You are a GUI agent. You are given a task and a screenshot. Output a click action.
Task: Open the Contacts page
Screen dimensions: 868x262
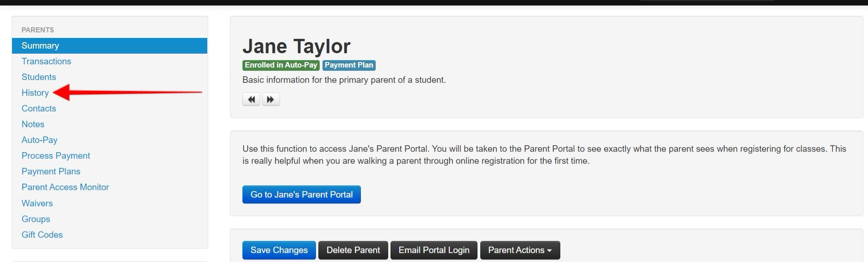pyautogui.click(x=39, y=109)
